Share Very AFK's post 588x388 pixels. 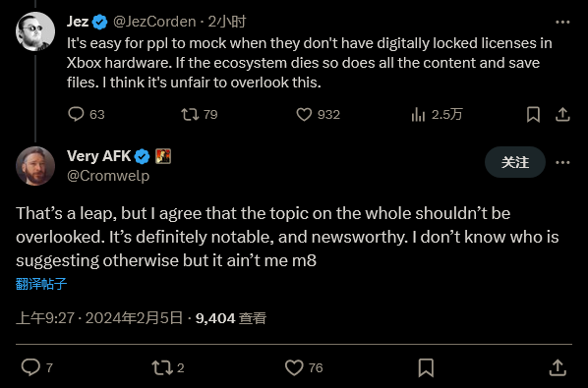[558, 367]
